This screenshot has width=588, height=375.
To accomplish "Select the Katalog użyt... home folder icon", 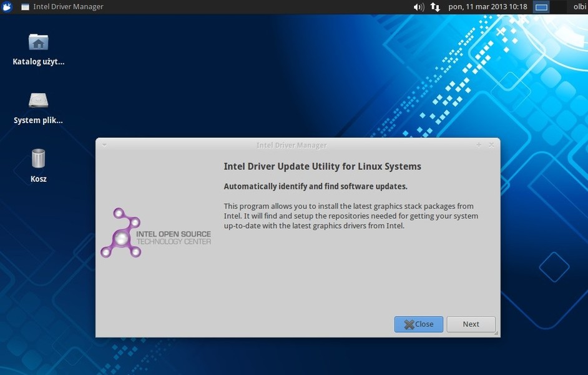I will point(38,42).
